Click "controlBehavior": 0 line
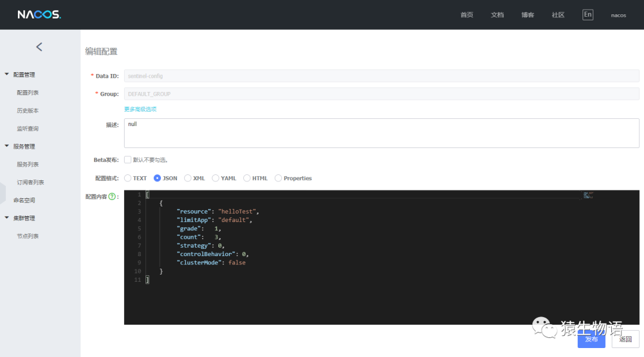This screenshot has height=357, width=644. coord(213,254)
